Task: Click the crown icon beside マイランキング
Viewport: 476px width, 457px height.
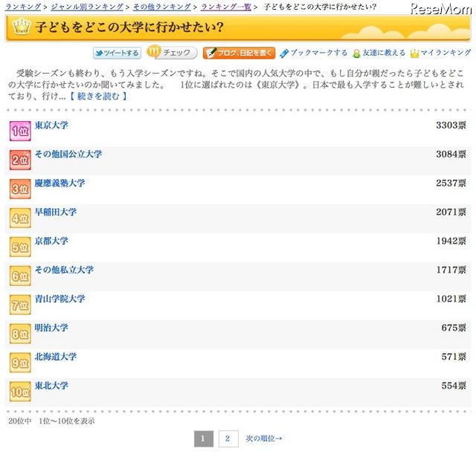Action: click(x=414, y=54)
